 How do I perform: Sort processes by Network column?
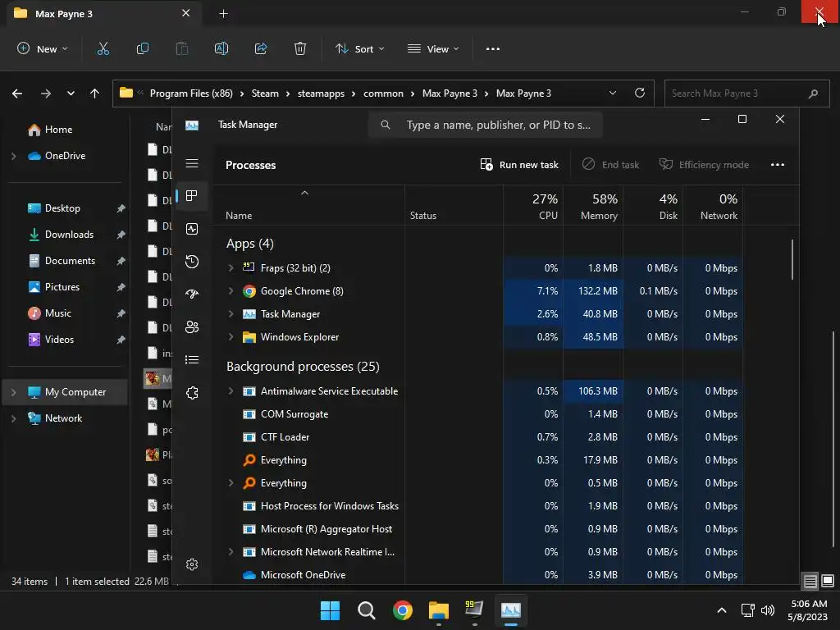713,206
